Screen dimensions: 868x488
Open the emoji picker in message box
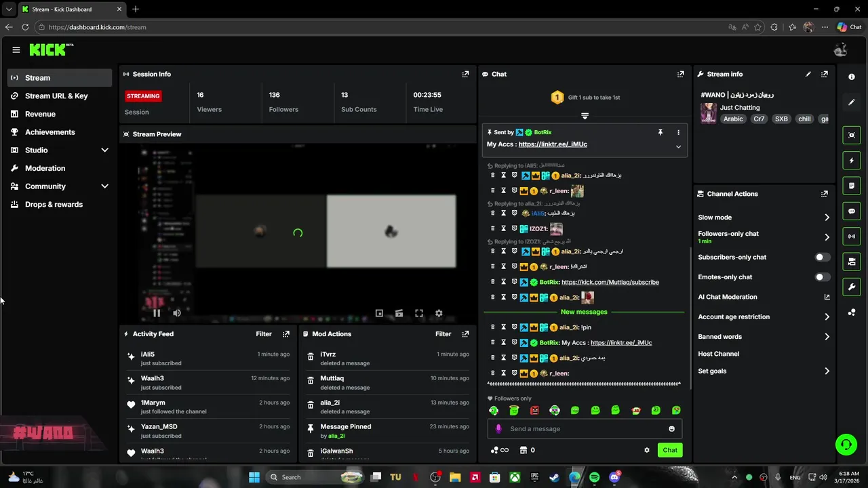[672, 428]
